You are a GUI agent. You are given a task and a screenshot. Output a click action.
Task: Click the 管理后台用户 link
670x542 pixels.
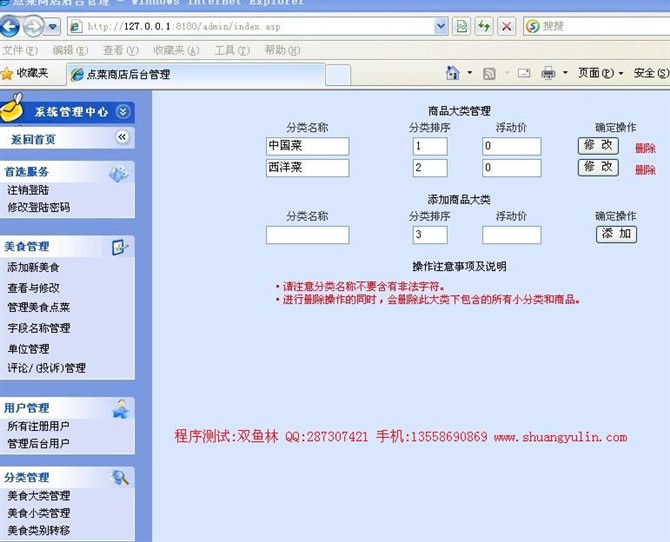pos(38,444)
